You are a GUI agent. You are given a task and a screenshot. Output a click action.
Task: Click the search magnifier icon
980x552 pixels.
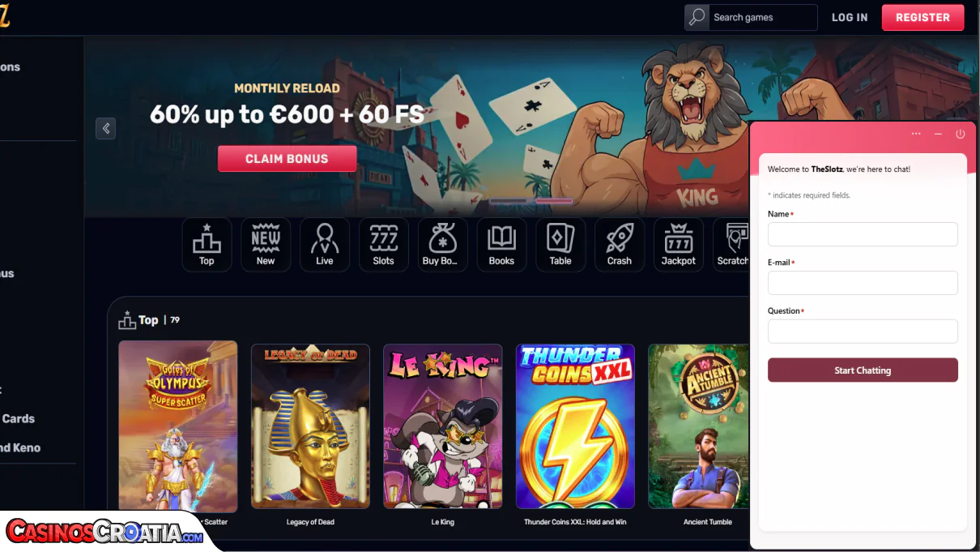click(697, 17)
